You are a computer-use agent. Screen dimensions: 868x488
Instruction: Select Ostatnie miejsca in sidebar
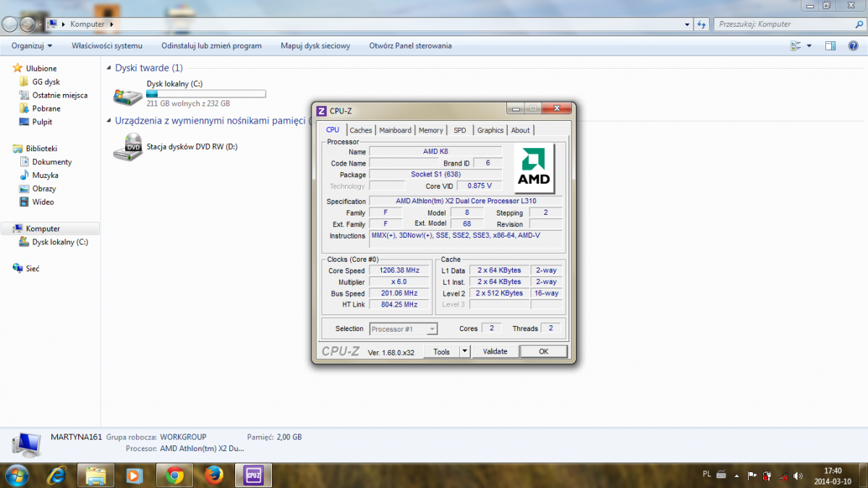tap(60, 95)
